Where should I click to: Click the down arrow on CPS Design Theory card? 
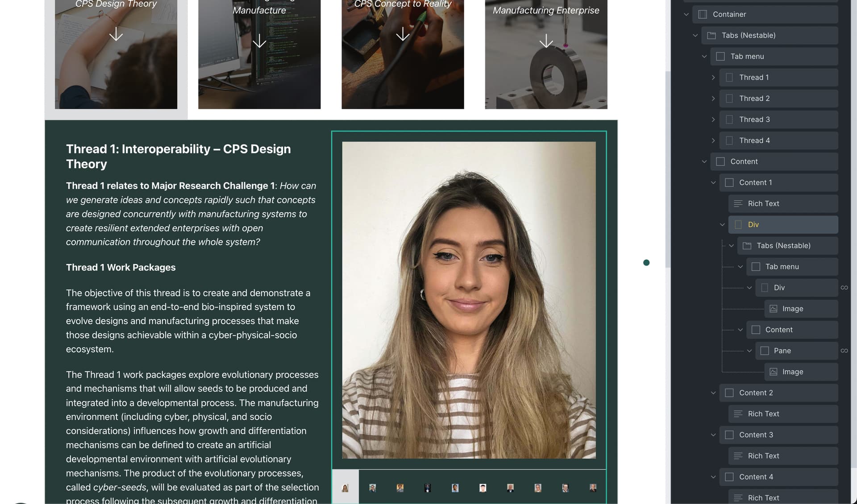click(116, 34)
